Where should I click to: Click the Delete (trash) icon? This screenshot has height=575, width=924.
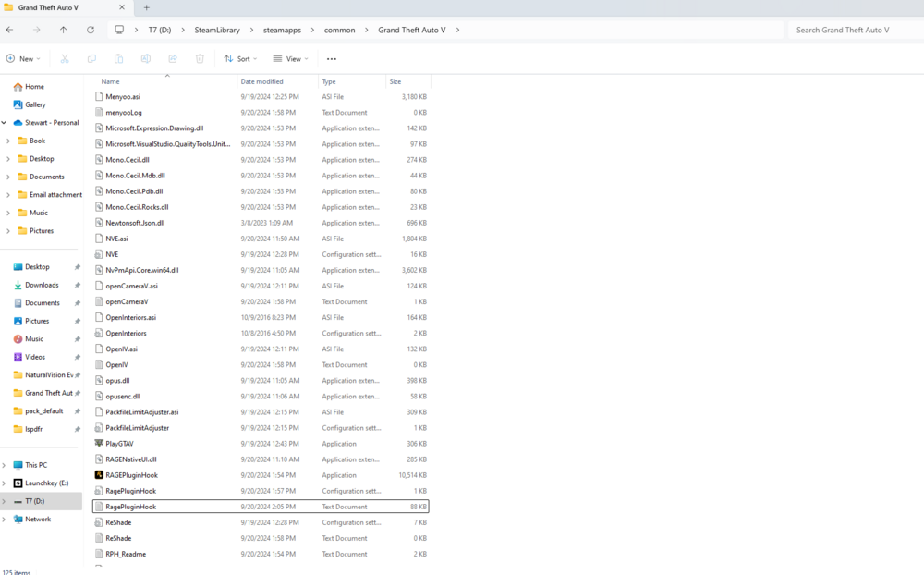click(199, 58)
